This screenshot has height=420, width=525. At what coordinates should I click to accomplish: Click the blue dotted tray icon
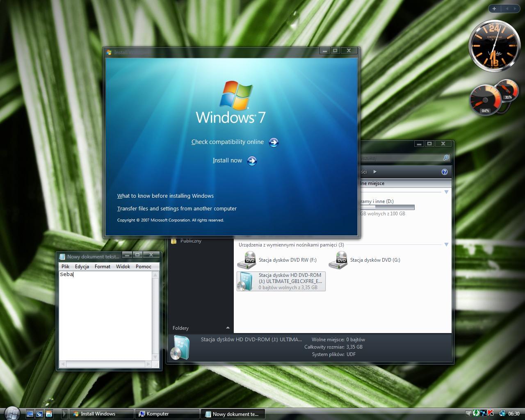(x=483, y=413)
